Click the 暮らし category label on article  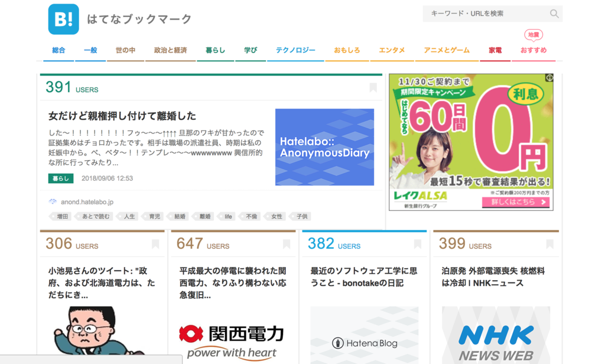click(61, 178)
